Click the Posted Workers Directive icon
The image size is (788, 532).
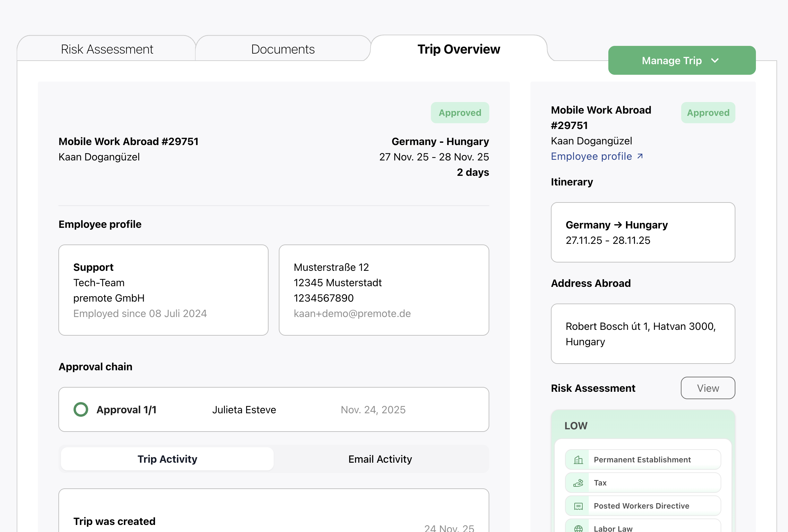pos(578,506)
